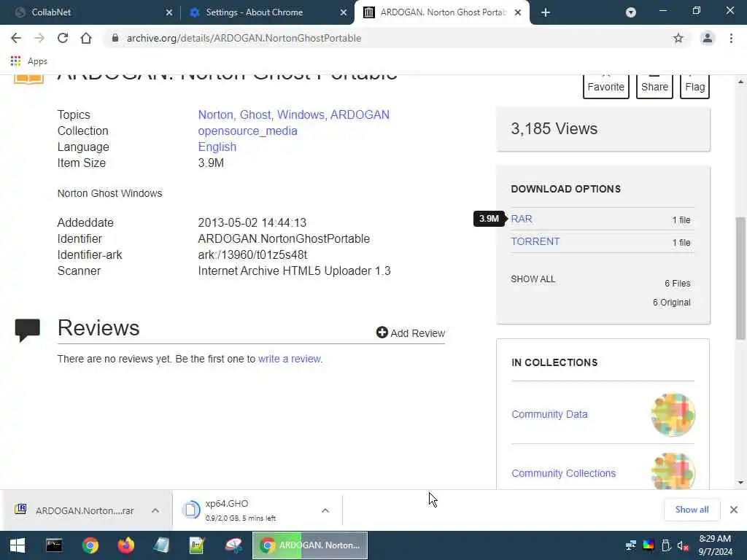Open the Community Collections link
Screen dimensions: 747x560
[564, 473]
